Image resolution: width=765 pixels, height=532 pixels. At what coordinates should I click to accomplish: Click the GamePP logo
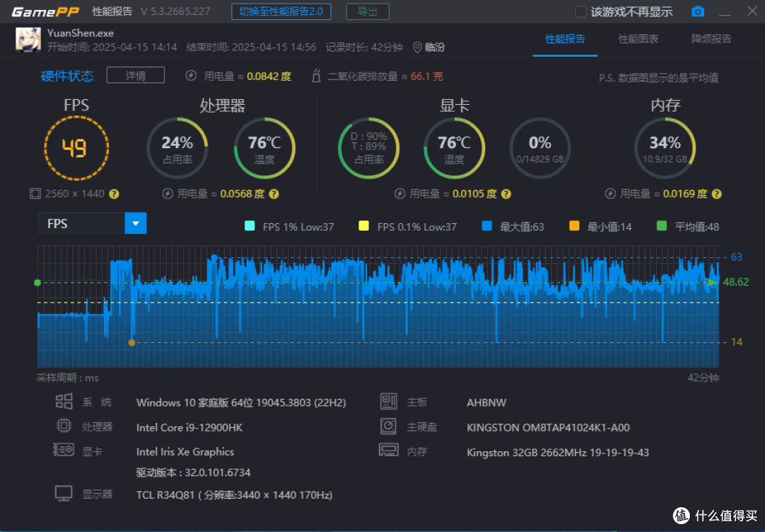45,12
